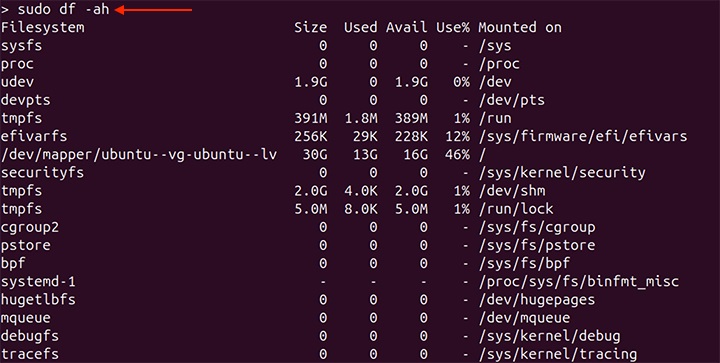Click the 'securityfs' filesystem name
Image resolution: width=720 pixels, height=363 pixels.
coord(43,173)
